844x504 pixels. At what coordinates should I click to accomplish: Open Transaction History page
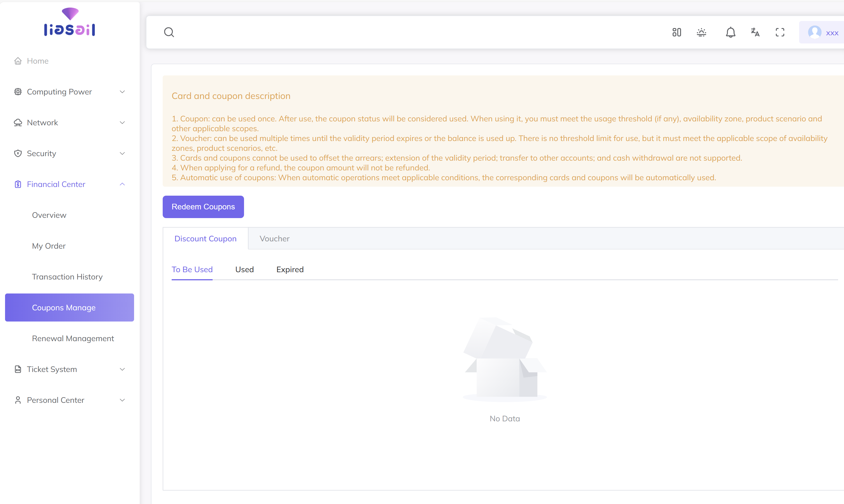point(67,277)
